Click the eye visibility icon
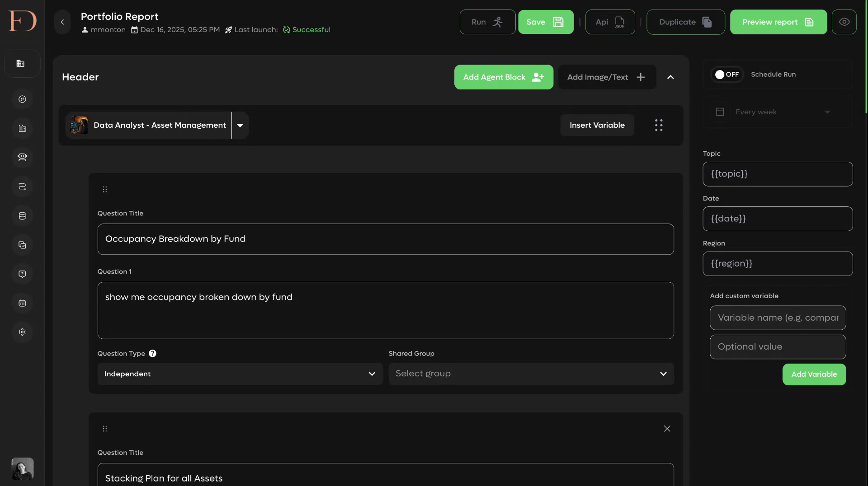This screenshot has height=486, width=868. click(844, 22)
